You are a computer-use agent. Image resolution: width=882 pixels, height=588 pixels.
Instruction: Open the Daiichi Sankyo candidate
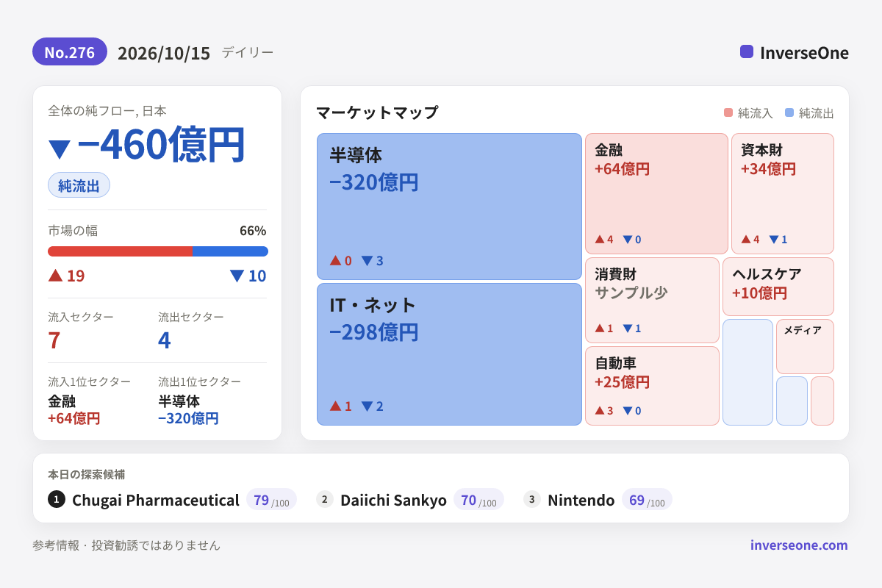coord(393,501)
